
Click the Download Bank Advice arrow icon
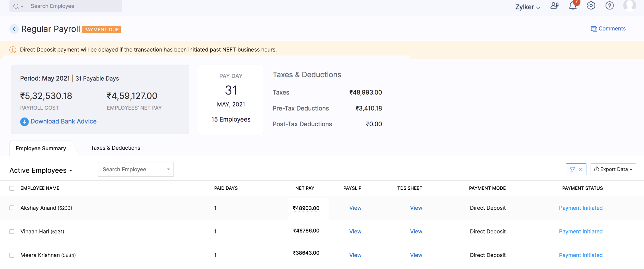(25, 122)
